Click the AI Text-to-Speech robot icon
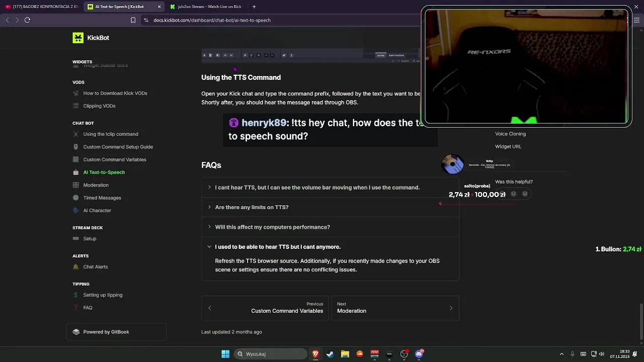The width and height of the screenshot is (644, 362). (75, 172)
